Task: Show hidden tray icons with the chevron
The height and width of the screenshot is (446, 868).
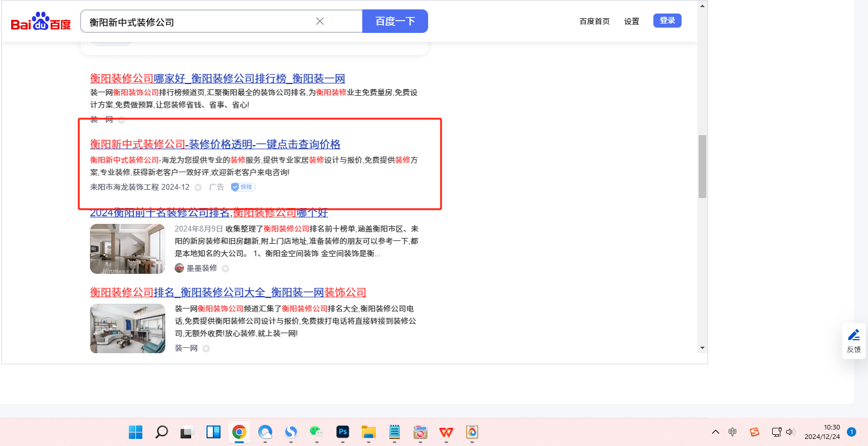Action: click(716, 432)
